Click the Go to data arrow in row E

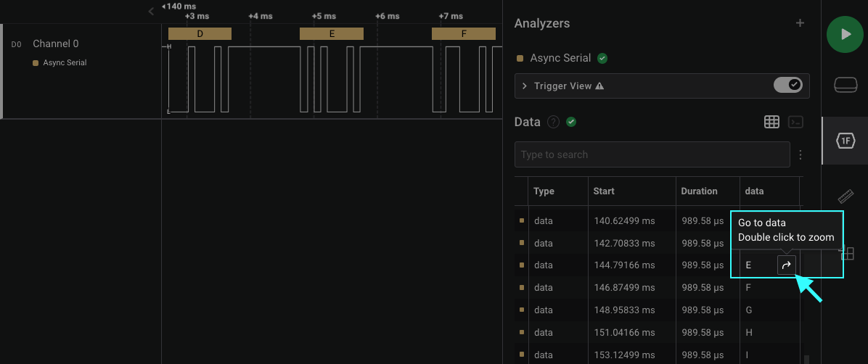(x=786, y=265)
